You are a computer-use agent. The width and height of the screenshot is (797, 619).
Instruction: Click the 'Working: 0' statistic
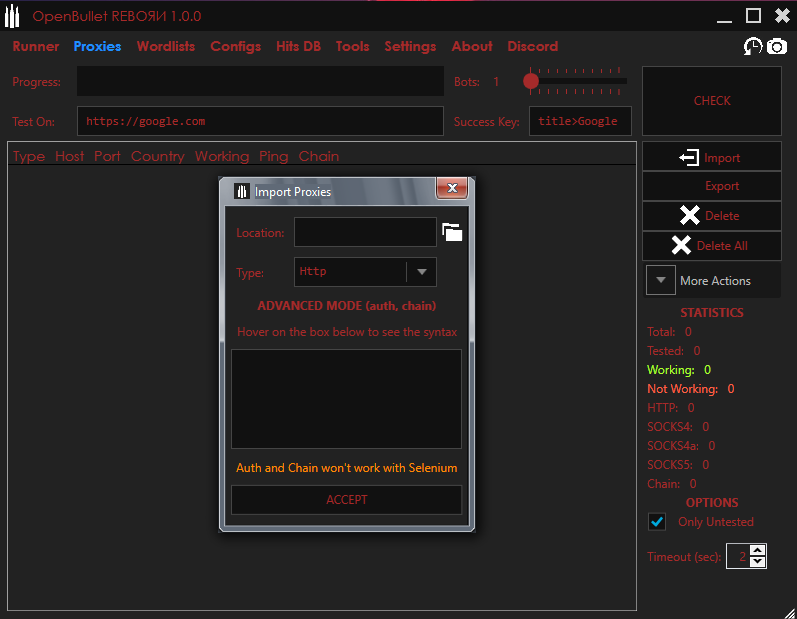click(679, 370)
